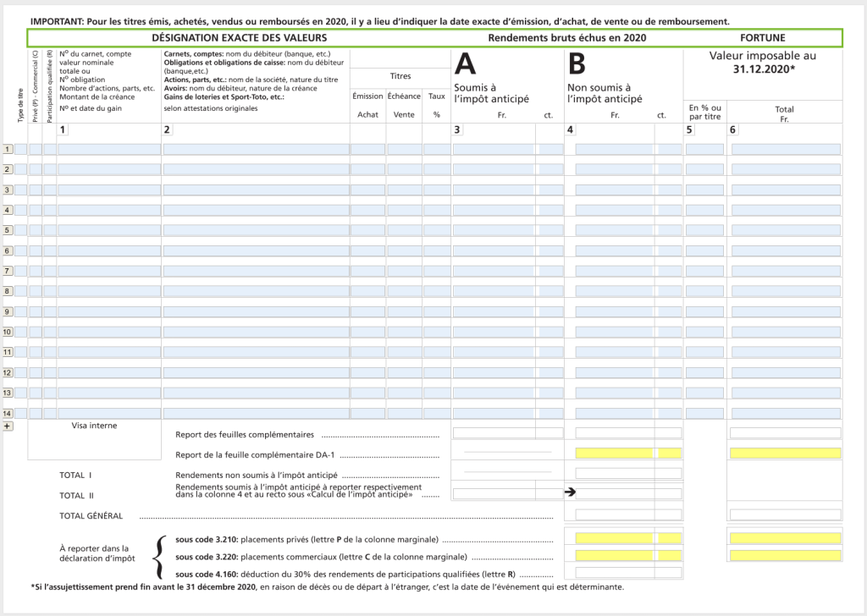The width and height of the screenshot is (867, 616).
Task: Click 'Rendements bruts échus en 2020' header
Action: click(566, 38)
